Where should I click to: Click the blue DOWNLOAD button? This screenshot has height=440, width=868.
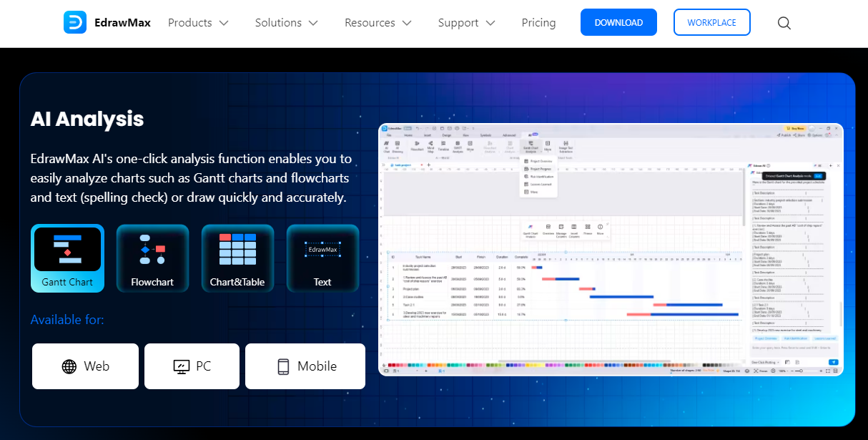coord(618,22)
